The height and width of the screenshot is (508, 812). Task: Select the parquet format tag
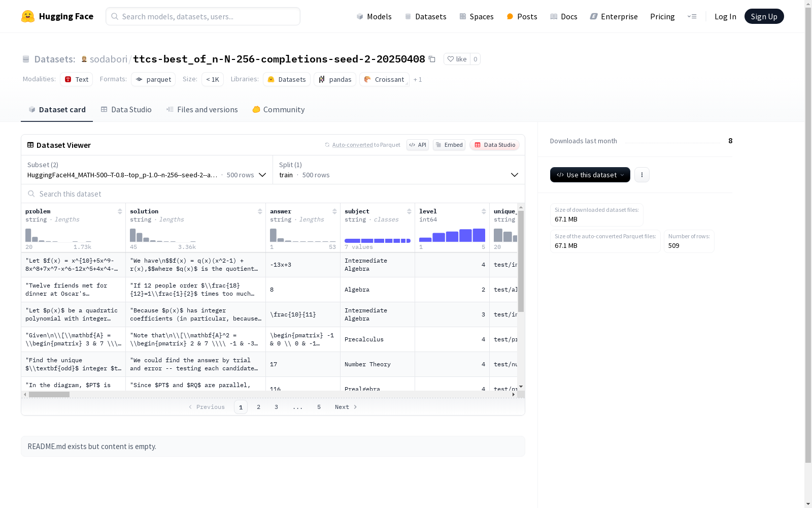[x=153, y=79]
